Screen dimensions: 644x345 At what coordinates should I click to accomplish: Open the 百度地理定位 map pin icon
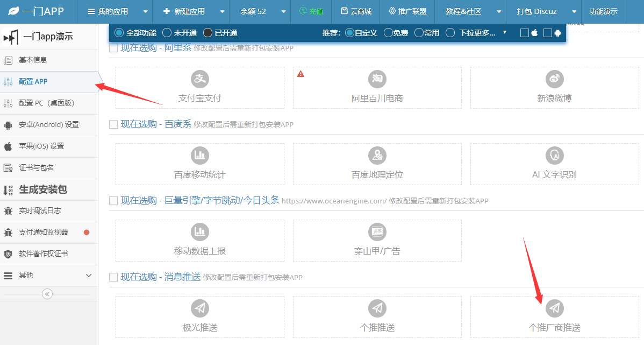377,155
